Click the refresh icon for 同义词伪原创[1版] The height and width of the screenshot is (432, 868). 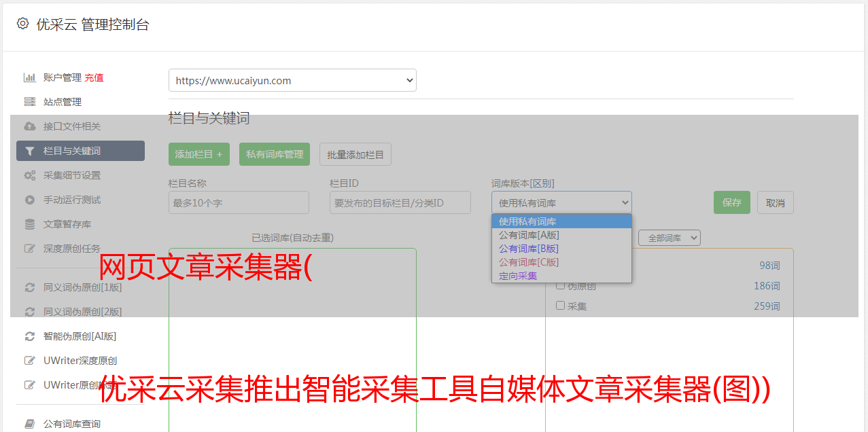(29, 287)
